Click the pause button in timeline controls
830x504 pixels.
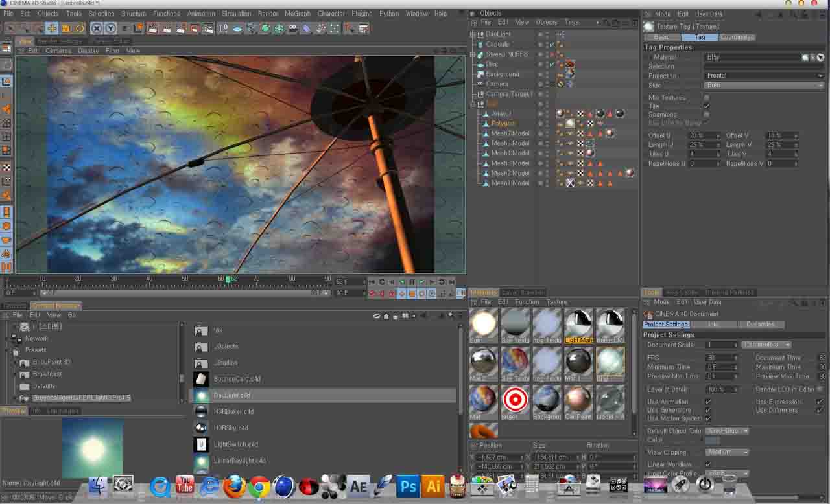pyautogui.click(x=412, y=282)
